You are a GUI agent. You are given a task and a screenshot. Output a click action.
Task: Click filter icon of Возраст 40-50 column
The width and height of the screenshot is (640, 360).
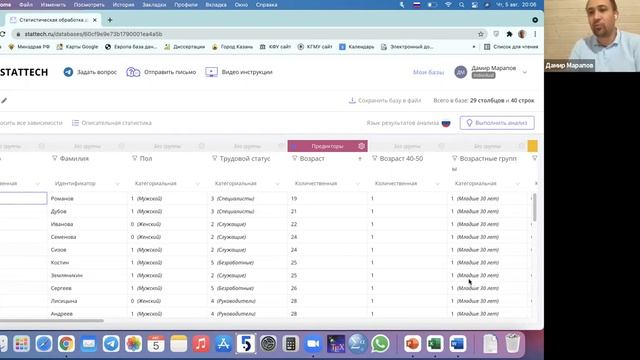tap(374, 158)
